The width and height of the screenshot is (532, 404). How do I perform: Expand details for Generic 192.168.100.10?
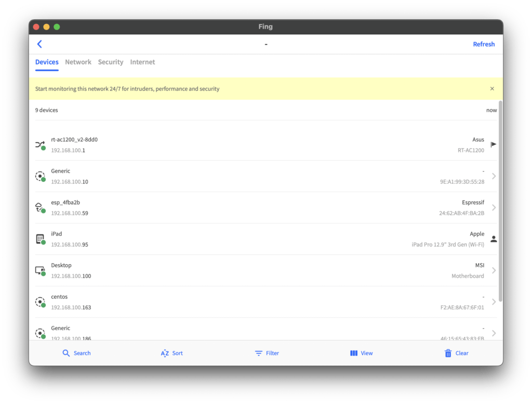[x=494, y=176]
